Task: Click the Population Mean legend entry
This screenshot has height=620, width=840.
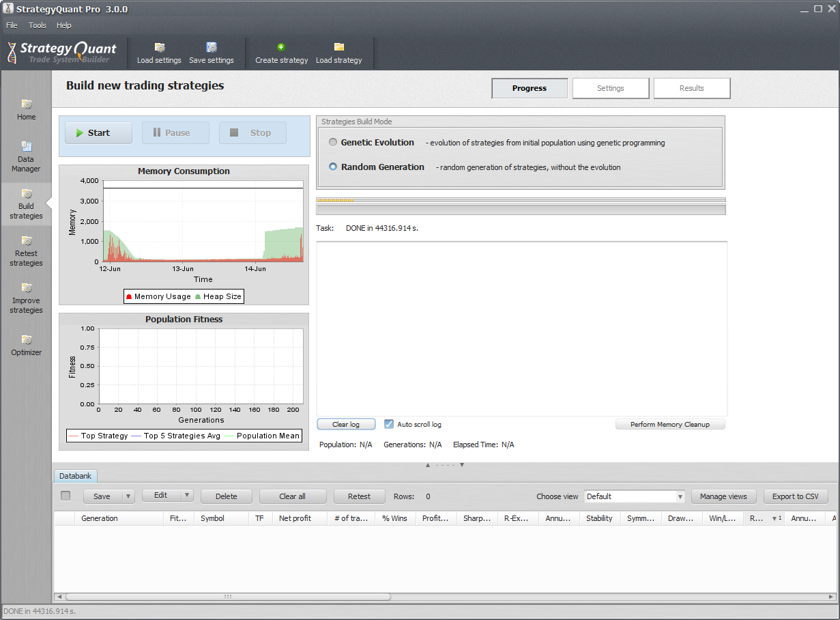Action: 262,436
